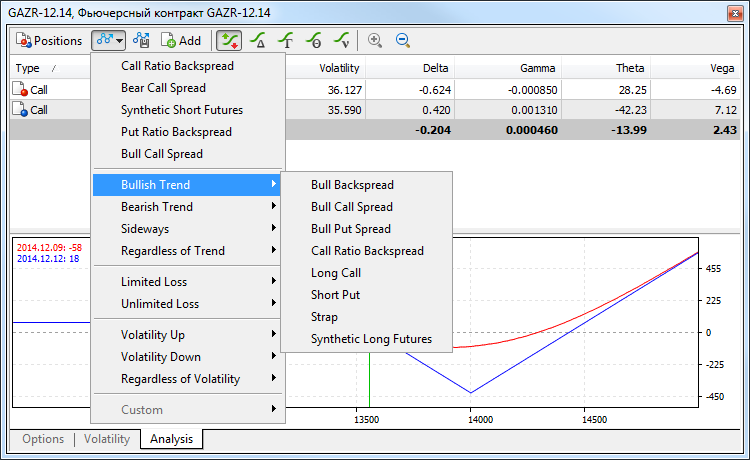Click the zoom in magnifier icon
This screenshot has width=750, height=460.
375,41
